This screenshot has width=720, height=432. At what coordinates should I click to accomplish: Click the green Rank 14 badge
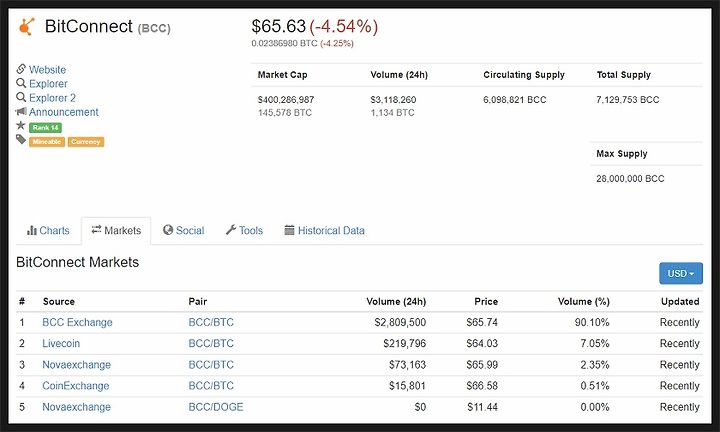point(45,128)
